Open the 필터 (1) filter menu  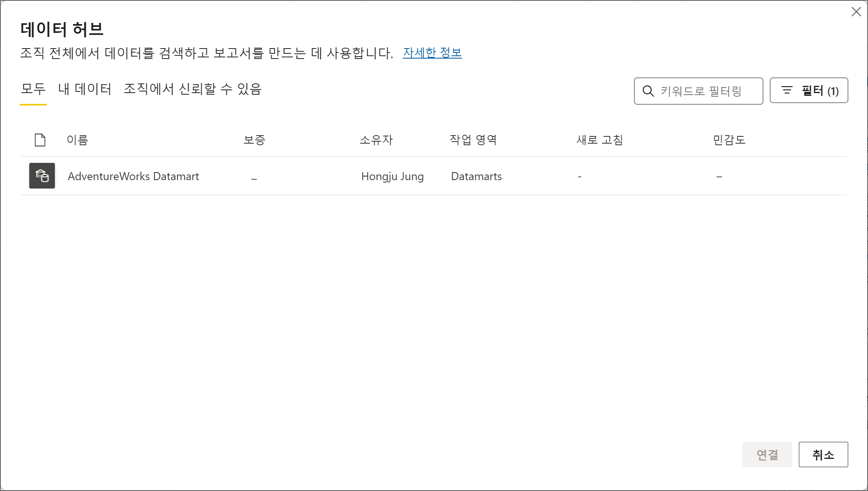coord(809,91)
